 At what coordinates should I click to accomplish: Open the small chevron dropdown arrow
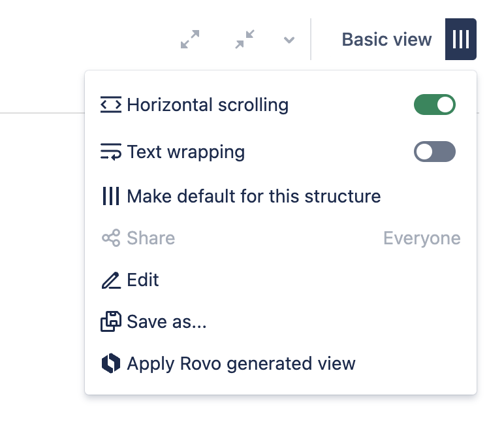pyautogui.click(x=289, y=41)
